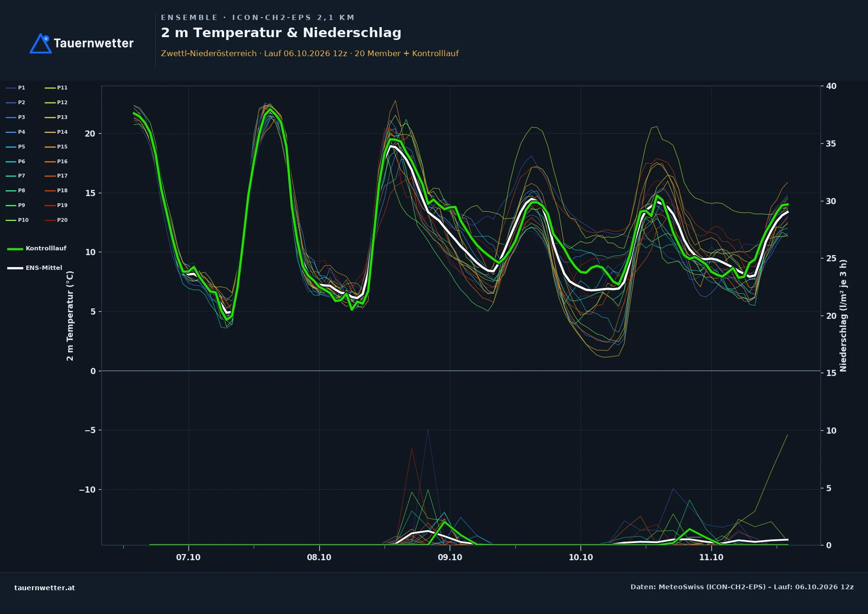Click the 10.10 date axis label
Viewport: 868px width, 614px height.
click(x=581, y=557)
